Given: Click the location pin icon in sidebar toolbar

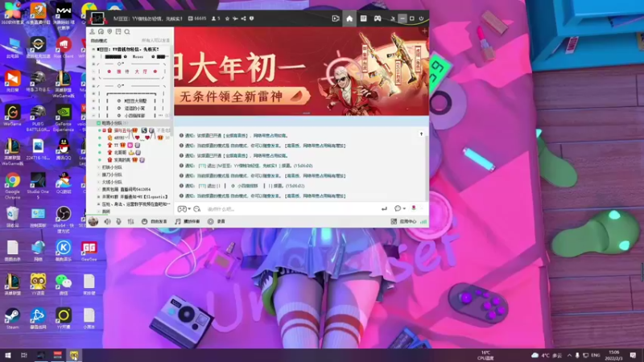Looking at the screenshot, I should (x=109, y=31).
